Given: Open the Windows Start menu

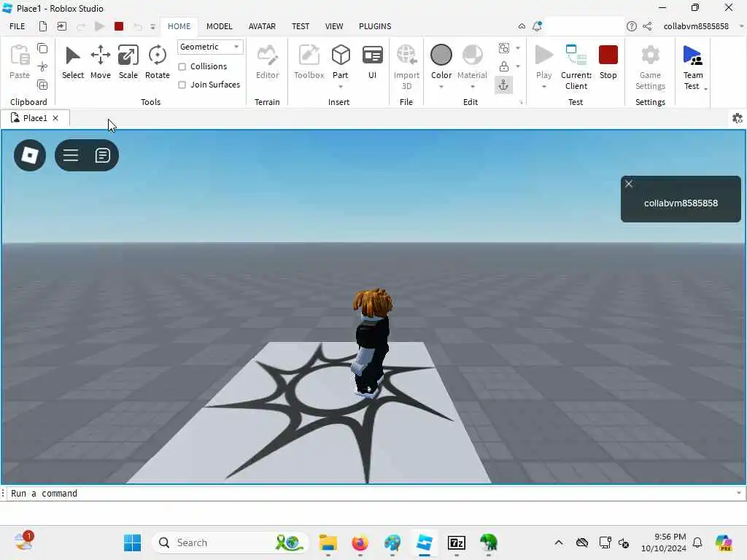Looking at the screenshot, I should click(x=133, y=542).
